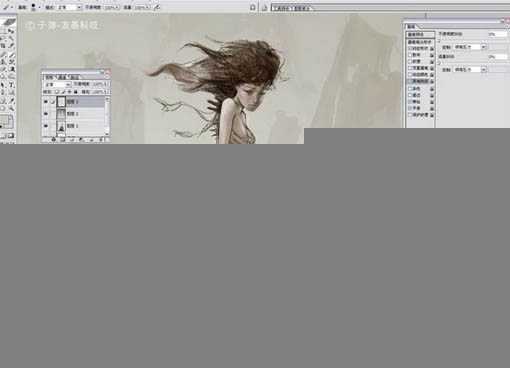Click the Opacity Jitter percentage field
The height and width of the screenshot is (368, 510).
pyautogui.click(x=497, y=34)
